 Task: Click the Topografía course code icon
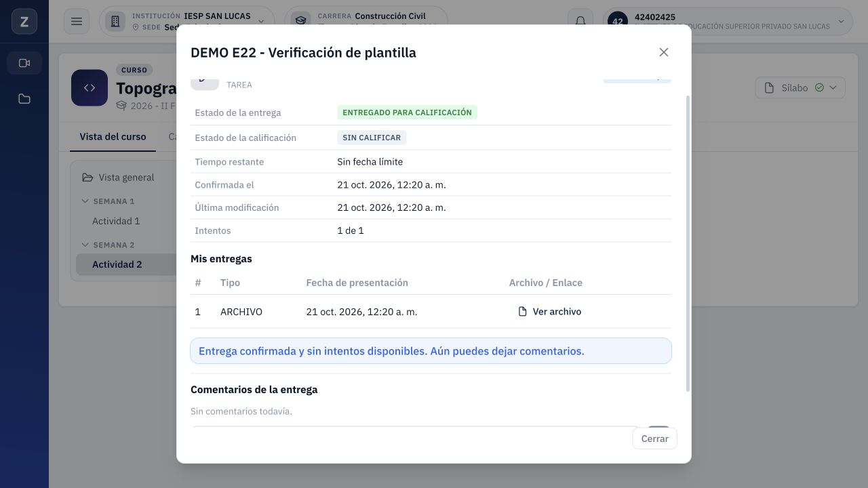(x=90, y=88)
